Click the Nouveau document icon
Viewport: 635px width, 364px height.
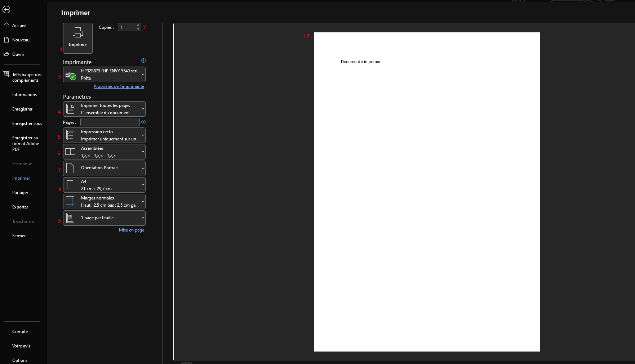pyautogui.click(x=6, y=40)
